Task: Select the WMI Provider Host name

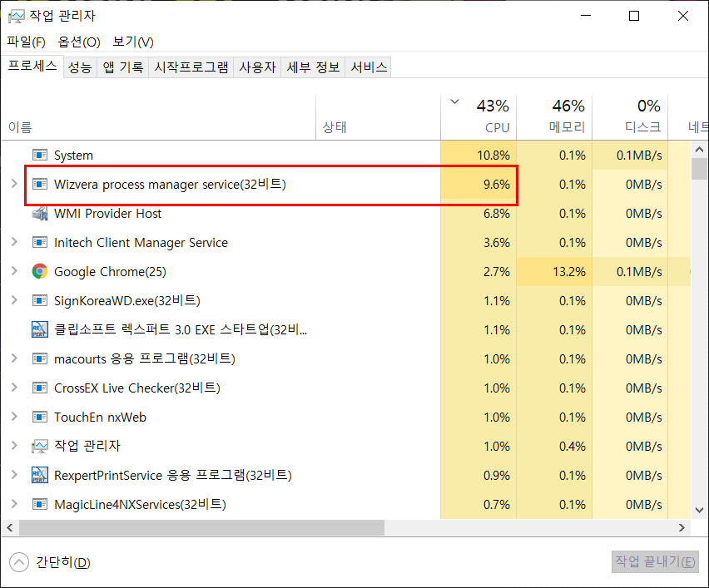Action: (x=107, y=213)
